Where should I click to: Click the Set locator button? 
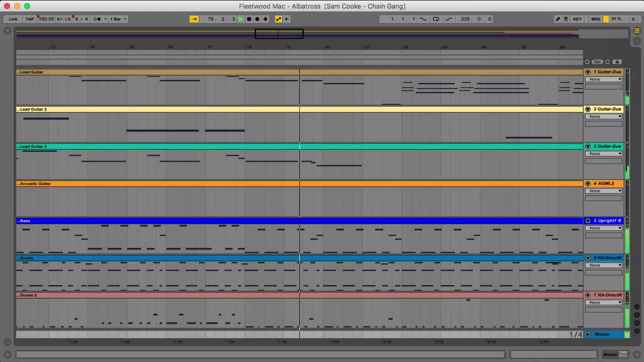(597, 62)
